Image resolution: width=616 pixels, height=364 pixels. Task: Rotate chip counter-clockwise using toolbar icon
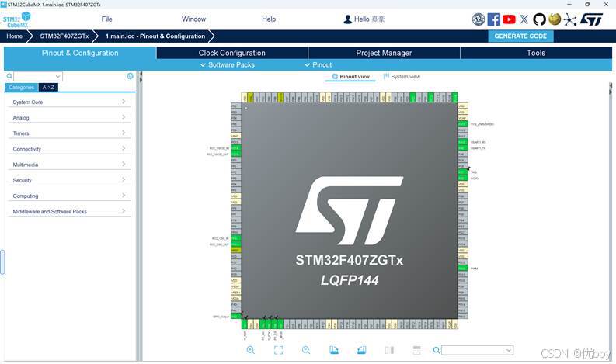(x=362, y=350)
